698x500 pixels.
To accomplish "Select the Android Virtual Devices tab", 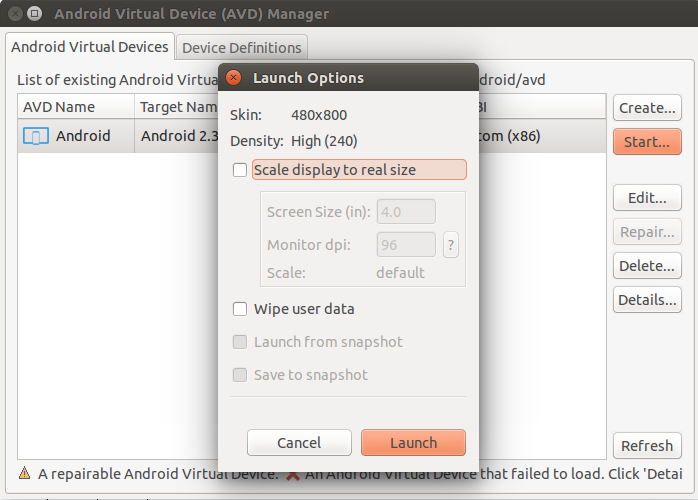I will (x=90, y=47).
